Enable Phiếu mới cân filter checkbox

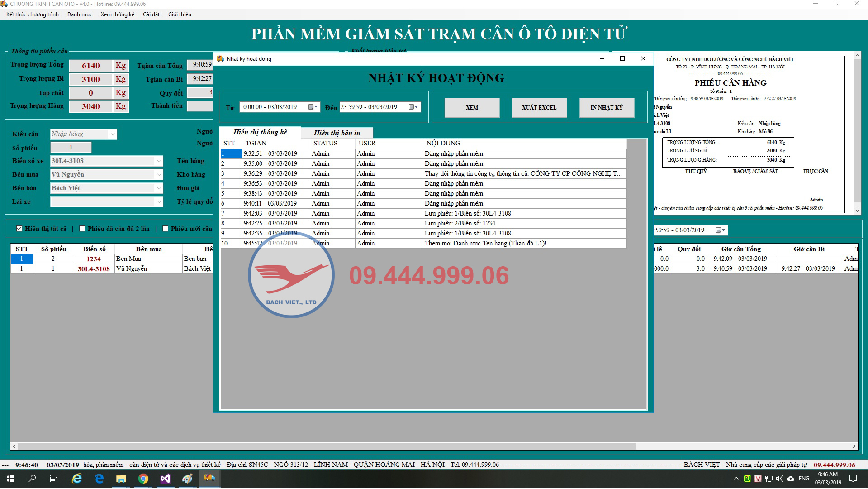(165, 229)
